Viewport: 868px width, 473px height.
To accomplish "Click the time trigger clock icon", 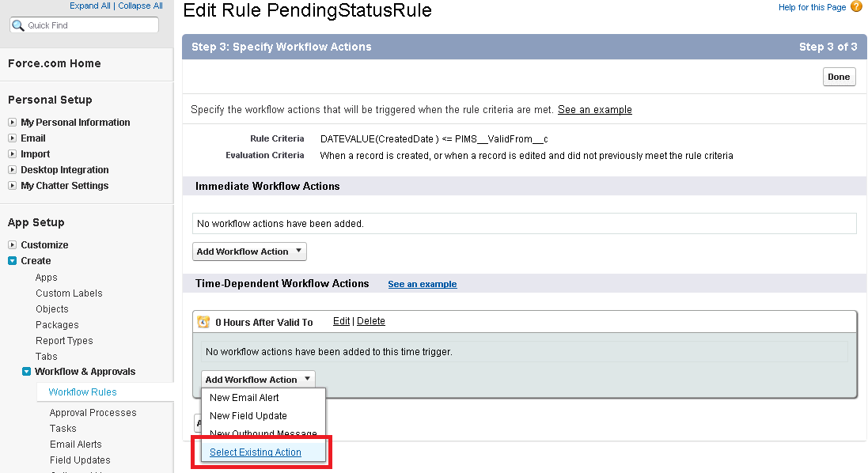I will coord(203,322).
